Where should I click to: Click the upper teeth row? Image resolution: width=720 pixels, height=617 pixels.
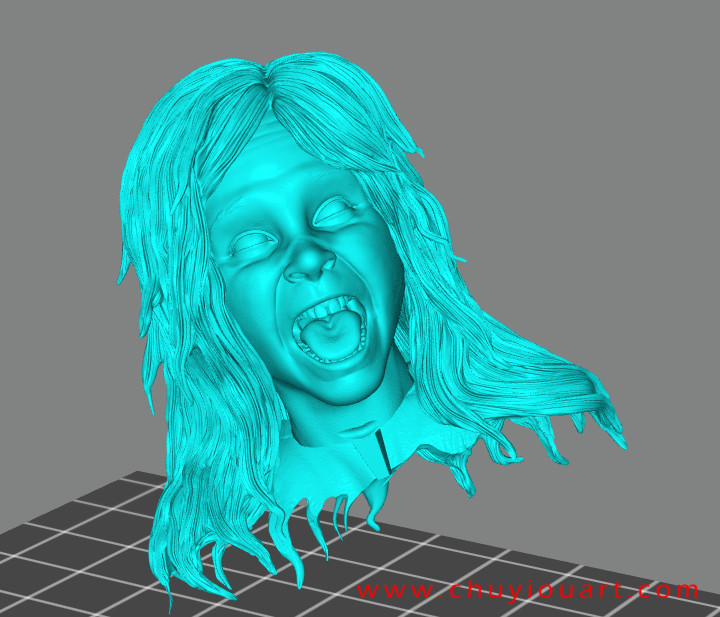320,308
